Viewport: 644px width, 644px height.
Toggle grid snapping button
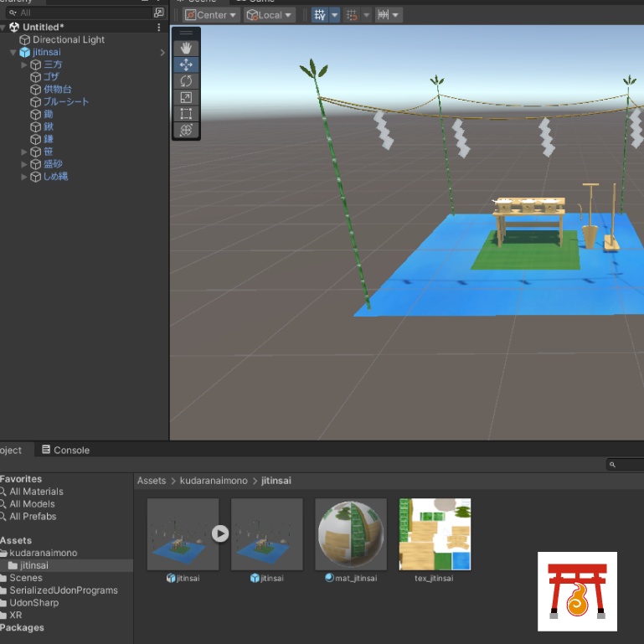[x=352, y=15]
